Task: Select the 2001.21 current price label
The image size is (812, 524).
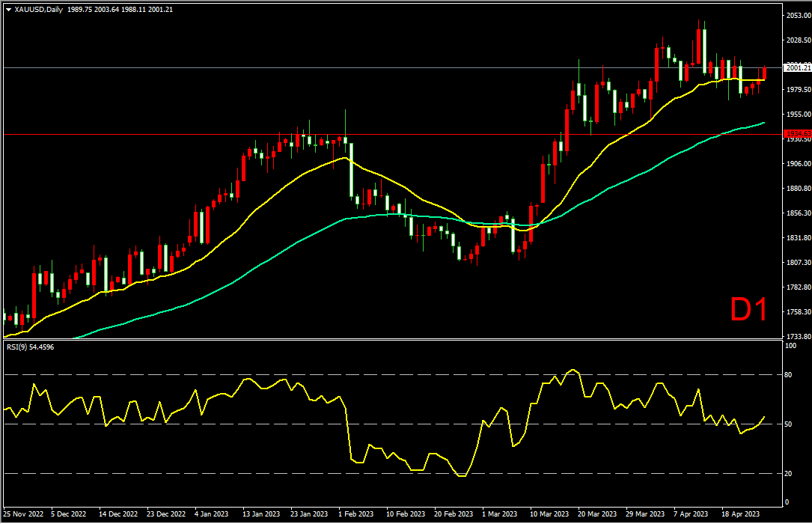Action: point(798,68)
